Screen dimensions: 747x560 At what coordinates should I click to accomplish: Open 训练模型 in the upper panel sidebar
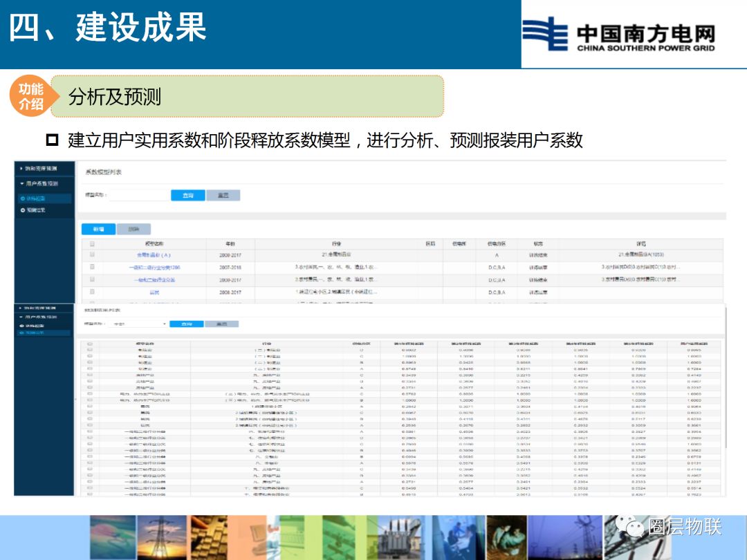tap(45, 198)
